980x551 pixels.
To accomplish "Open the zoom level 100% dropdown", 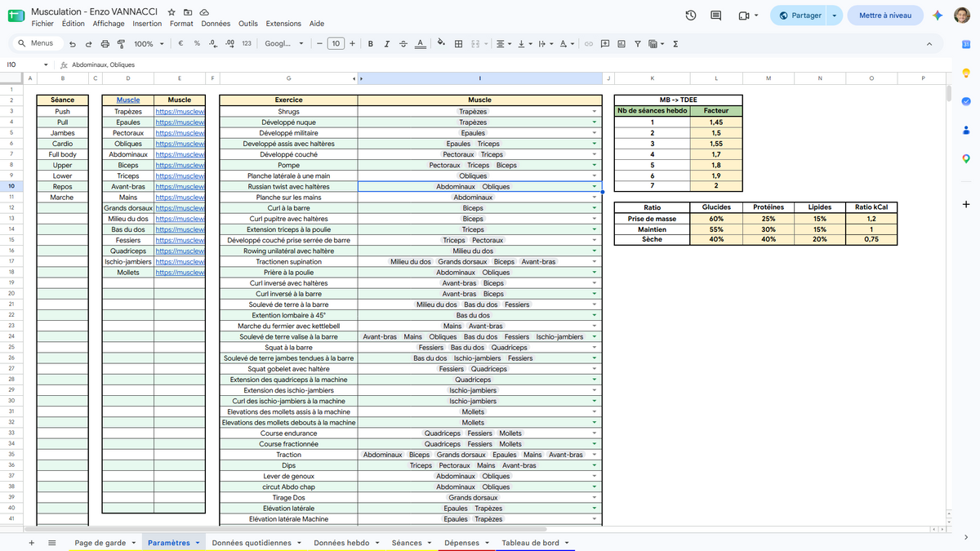I will click(149, 44).
